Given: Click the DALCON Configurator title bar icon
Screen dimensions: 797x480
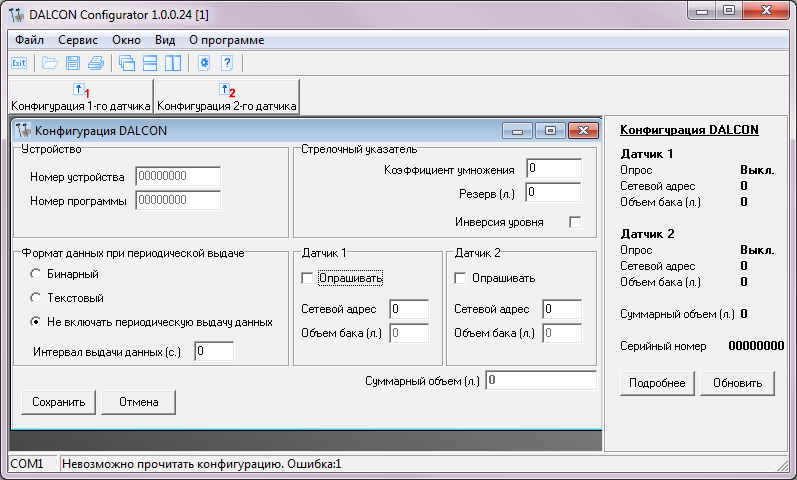Looking at the screenshot, I should (x=17, y=15).
